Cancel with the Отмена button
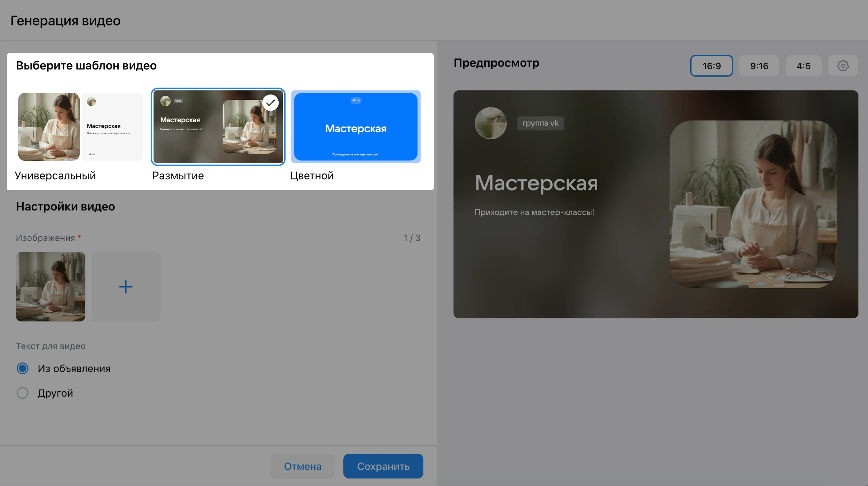Image resolution: width=868 pixels, height=486 pixels. tap(303, 466)
